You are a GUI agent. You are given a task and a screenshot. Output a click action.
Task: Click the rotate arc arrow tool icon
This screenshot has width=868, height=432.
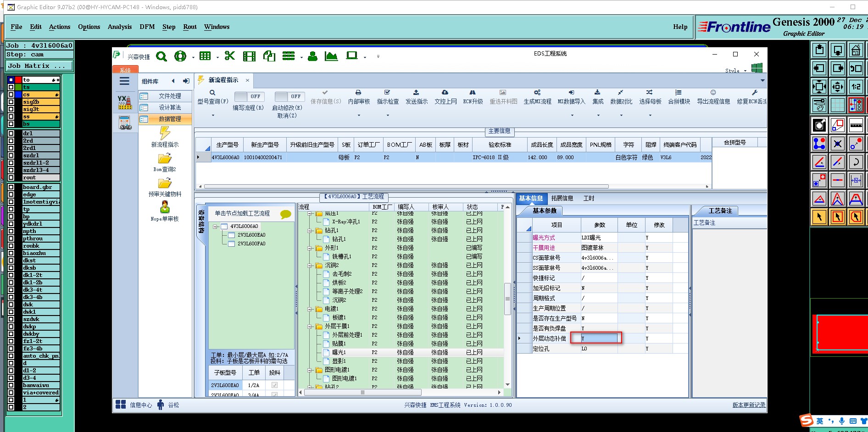pyautogui.click(x=856, y=161)
